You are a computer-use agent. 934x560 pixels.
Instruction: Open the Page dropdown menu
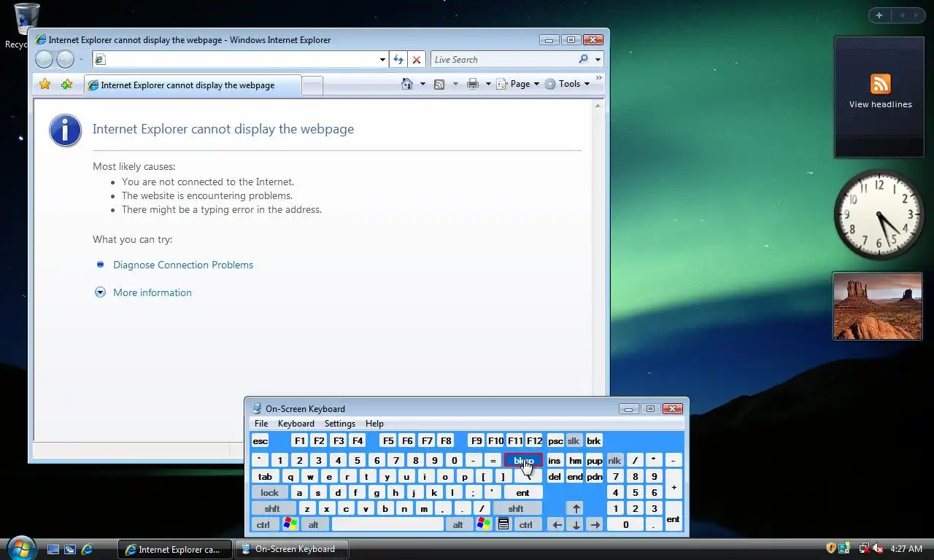519,84
